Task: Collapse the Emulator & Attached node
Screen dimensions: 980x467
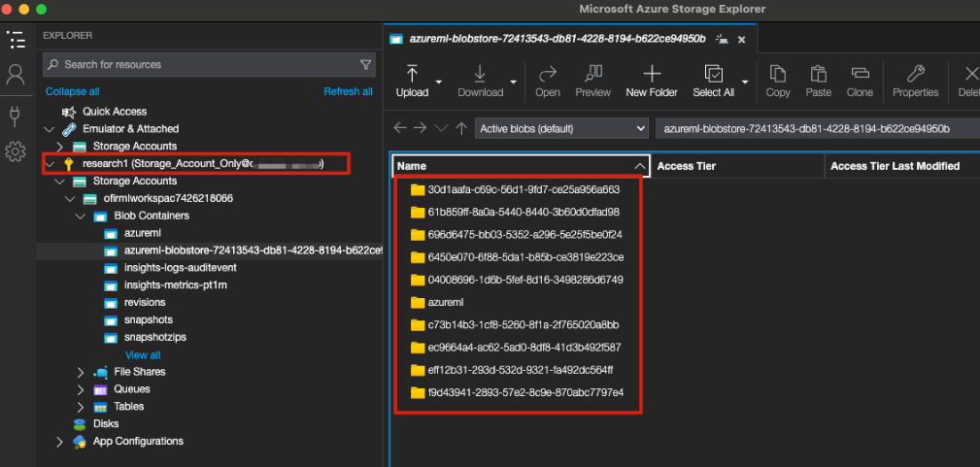Action: point(50,129)
